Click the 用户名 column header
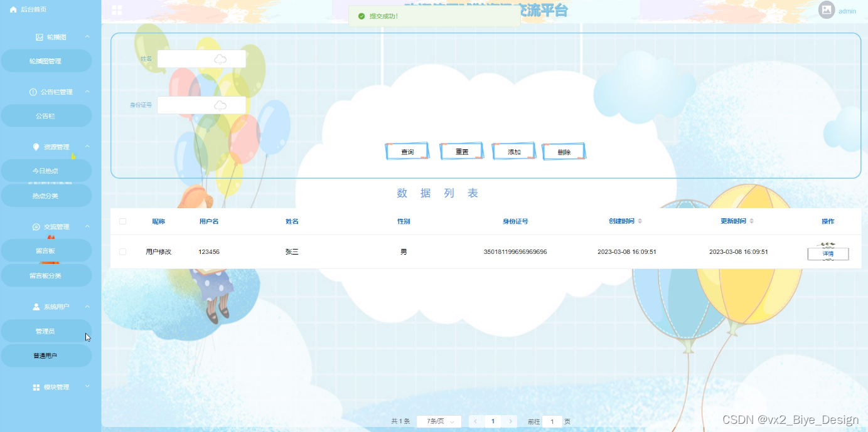Viewport: 868px width, 432px height. [209, 221]
